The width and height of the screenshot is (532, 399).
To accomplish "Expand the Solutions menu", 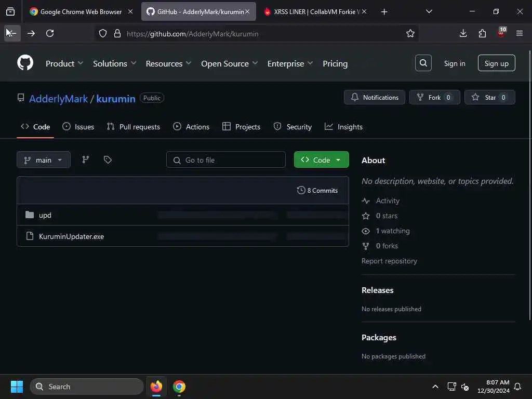I will [115, 63].
